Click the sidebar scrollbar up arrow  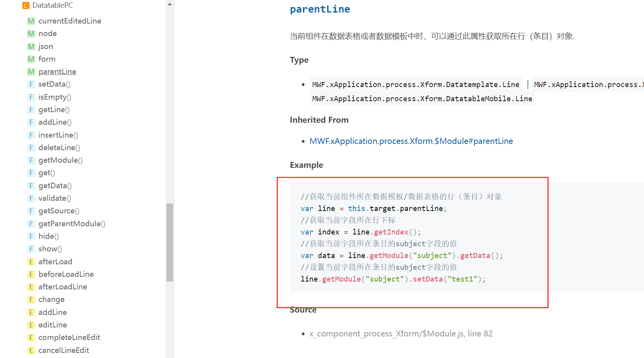point(170,4)
